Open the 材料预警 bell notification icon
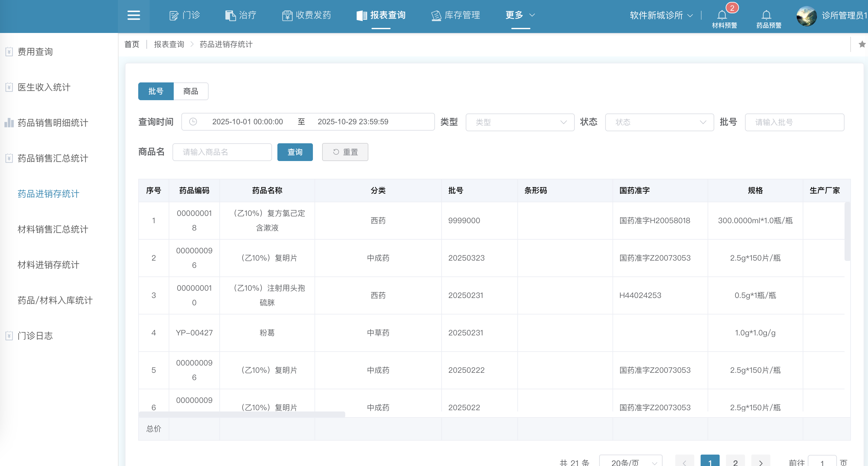This screenshot has height=466, width=868. click(x=722, y=16)
